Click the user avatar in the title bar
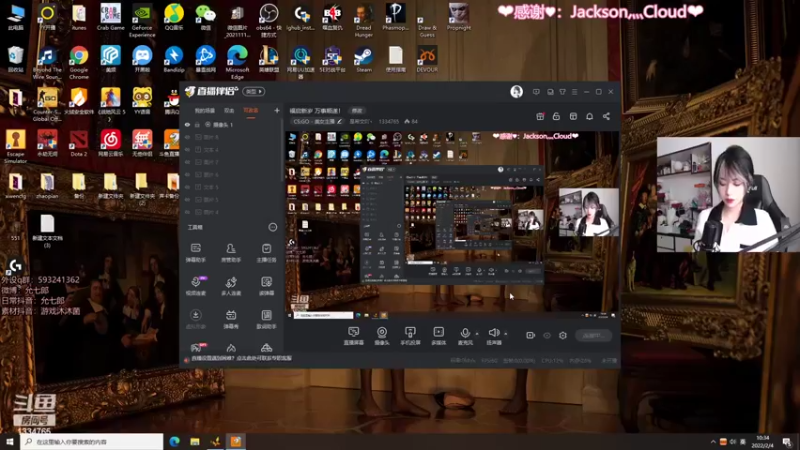Viewport: 800px width, 450px height. click(516, 92)
